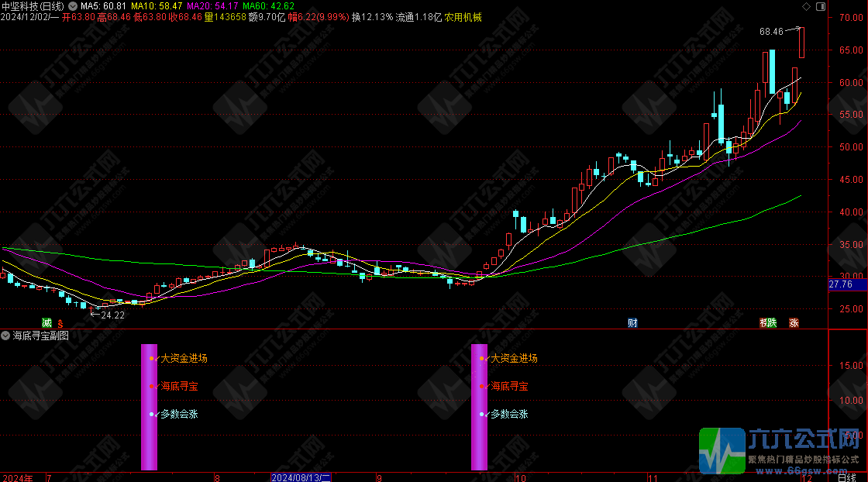Click the 68.46 high-price candlestick

[801, 43]
